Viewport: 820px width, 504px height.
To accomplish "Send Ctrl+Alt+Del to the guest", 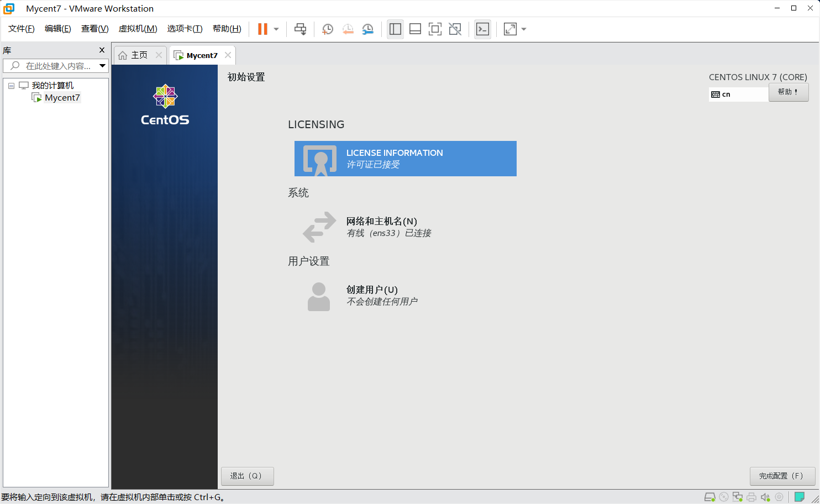I will click(300, 29).
